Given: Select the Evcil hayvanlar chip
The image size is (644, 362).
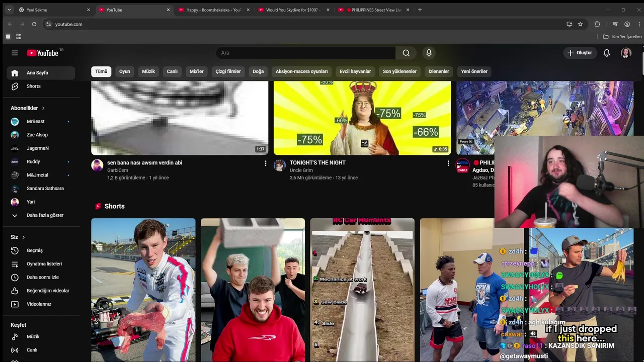Looking at the screenshot, I should [355, 71].
